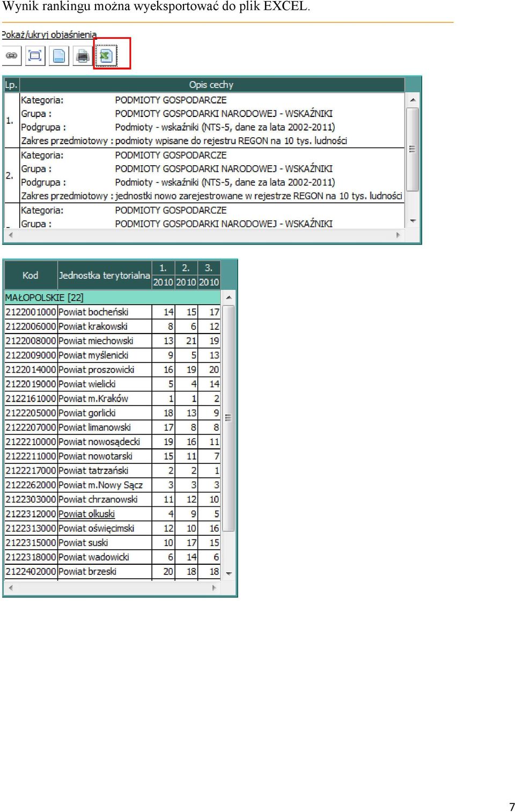Click the 'Lp.' column header
515x812 pixels.
click(x=11, y=85)
